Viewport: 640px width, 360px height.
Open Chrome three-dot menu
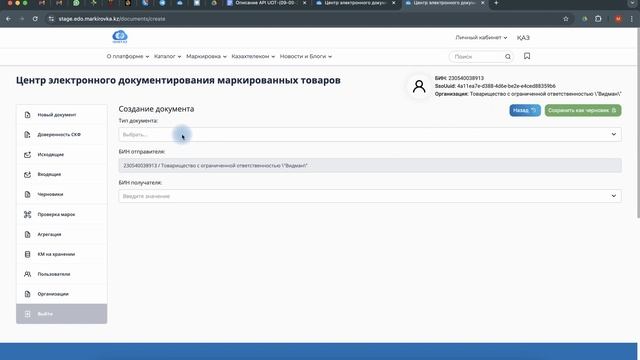[x=631, y=19]
